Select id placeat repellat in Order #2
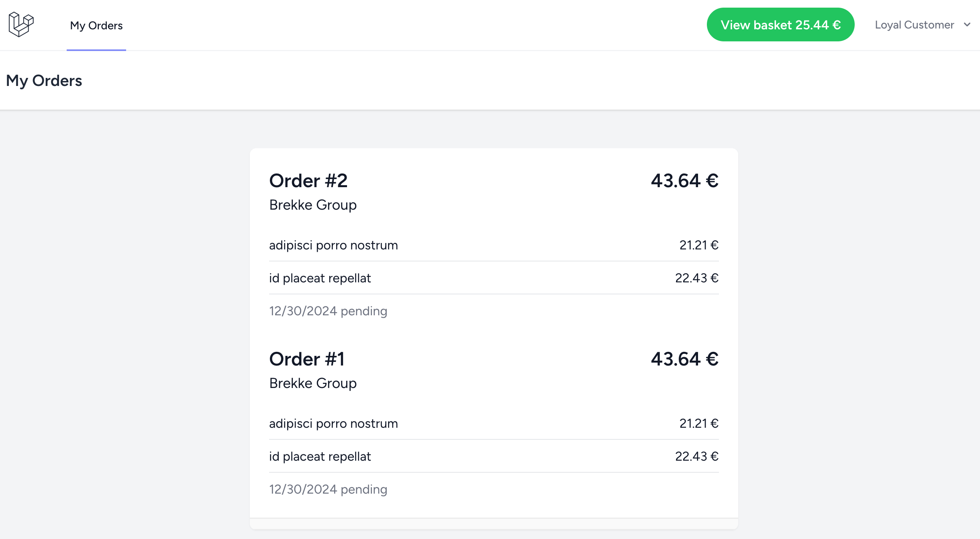This screenshot has width=980, height=539. (320, 278)
